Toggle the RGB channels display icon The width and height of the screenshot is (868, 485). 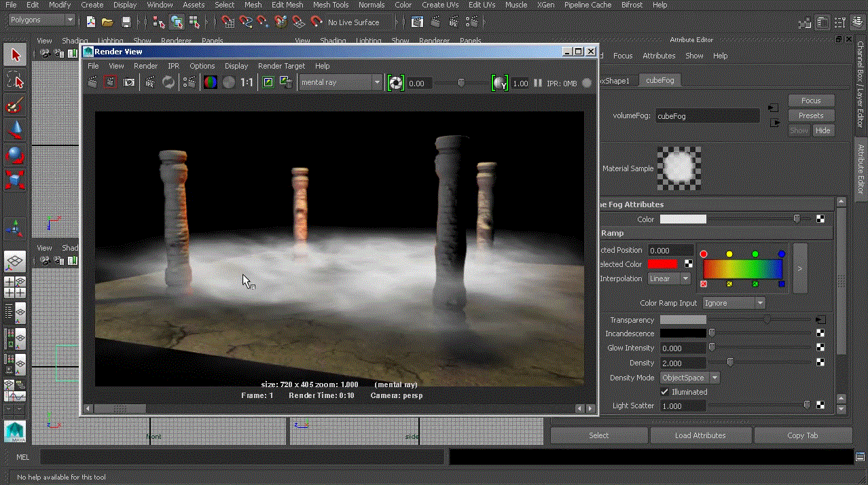211,83
